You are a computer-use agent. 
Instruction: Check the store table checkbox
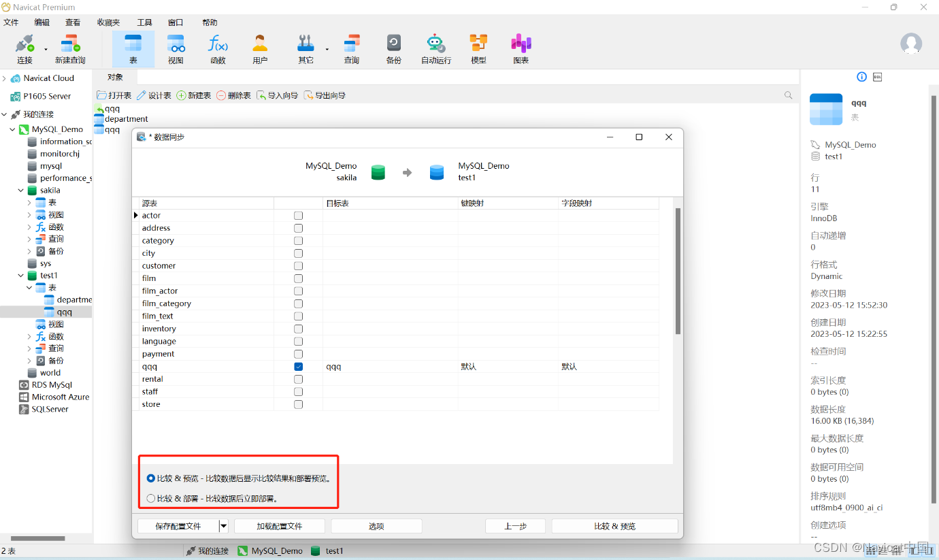tap(298, 404)
